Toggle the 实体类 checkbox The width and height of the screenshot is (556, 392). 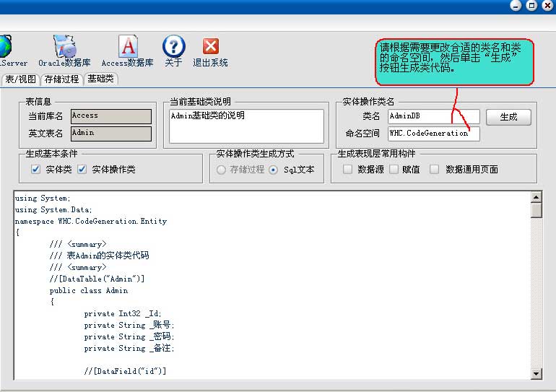point(35,170)
